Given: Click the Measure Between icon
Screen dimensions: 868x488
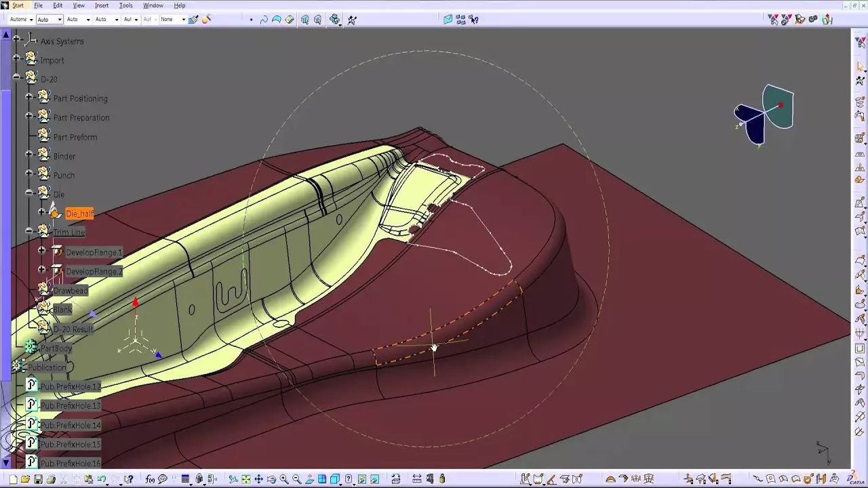Looking at the screenshot, I should click(416, 479).
